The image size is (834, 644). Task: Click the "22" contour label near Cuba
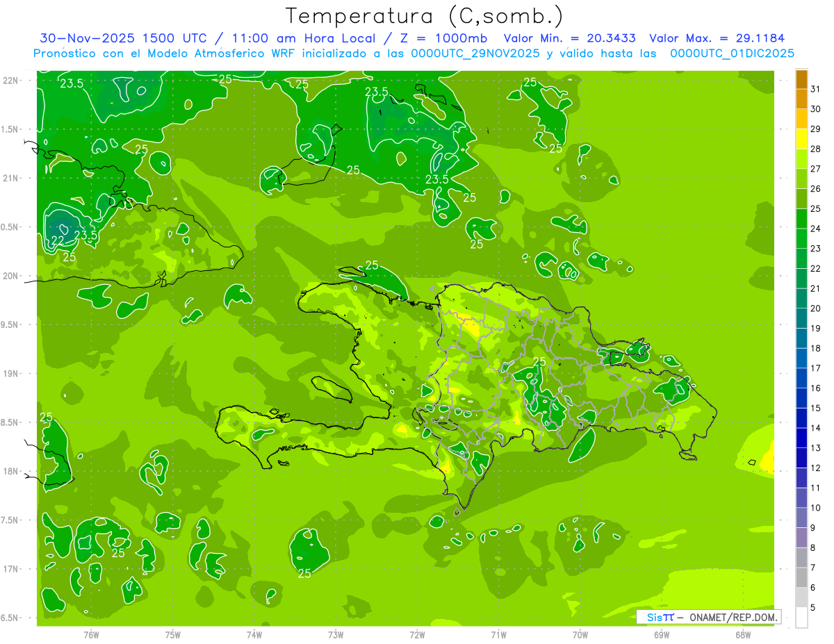pyautogui.click(x=58, y=240)
